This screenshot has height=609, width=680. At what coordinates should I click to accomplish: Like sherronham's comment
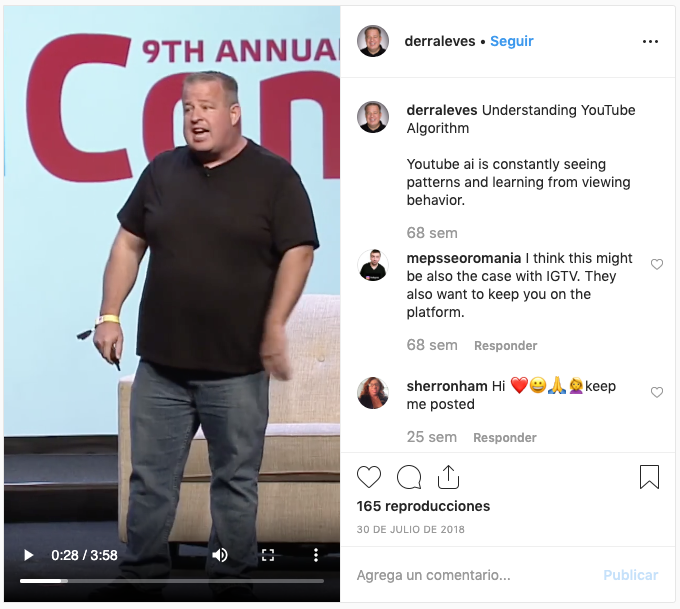click(657, 392)
